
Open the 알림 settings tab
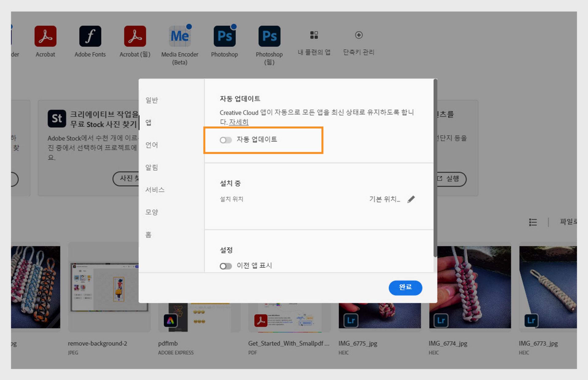(152, 167)
